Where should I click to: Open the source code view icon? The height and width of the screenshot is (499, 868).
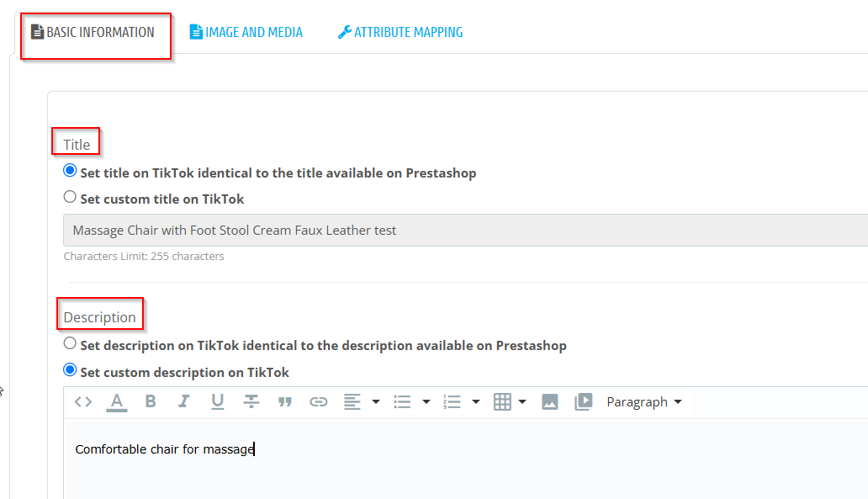83,402
